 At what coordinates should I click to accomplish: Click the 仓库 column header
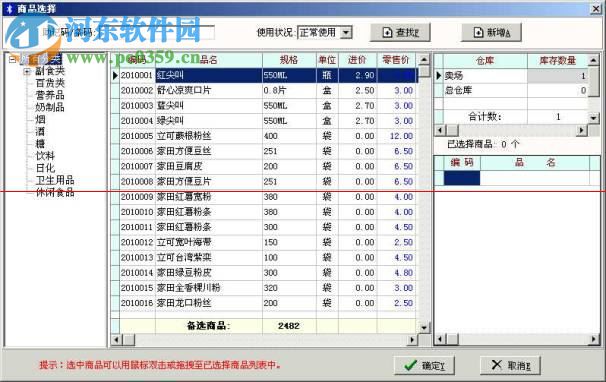point(485,61)
